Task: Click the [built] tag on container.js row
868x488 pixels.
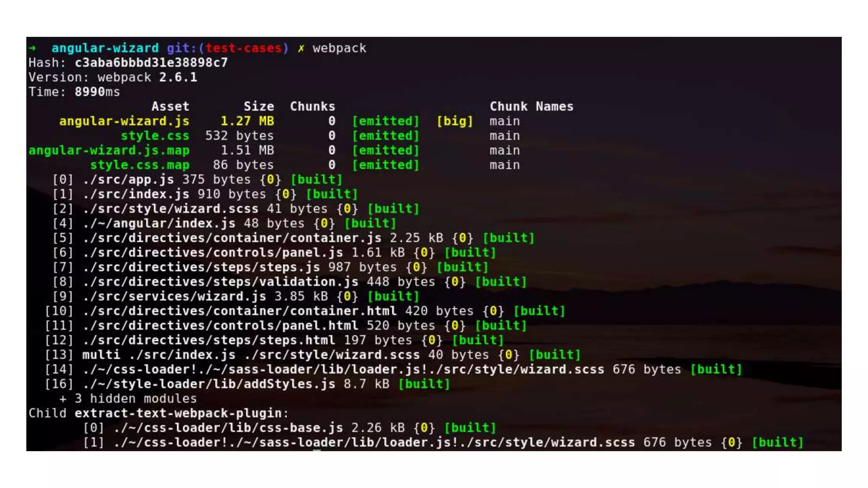Action: click(x=509, y=238)
